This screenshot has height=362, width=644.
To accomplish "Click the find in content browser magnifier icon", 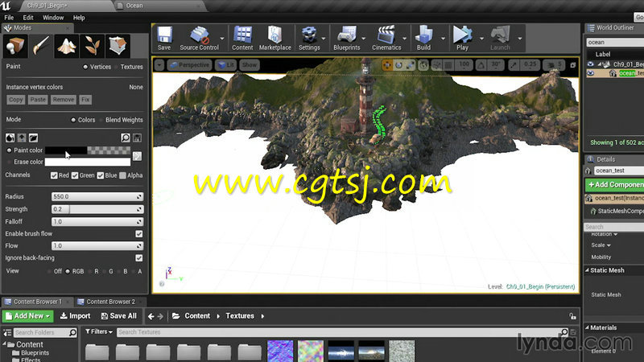I will coord(126,138).
